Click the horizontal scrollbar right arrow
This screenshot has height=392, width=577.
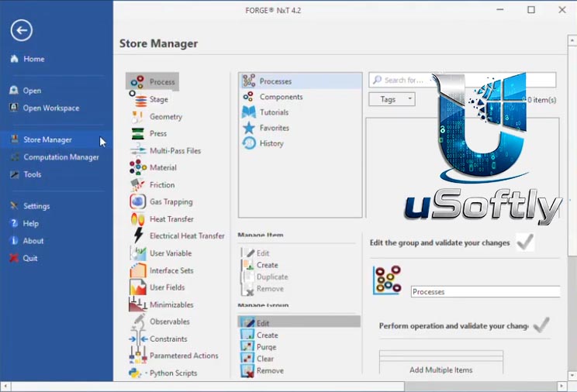tap(561, 386)
